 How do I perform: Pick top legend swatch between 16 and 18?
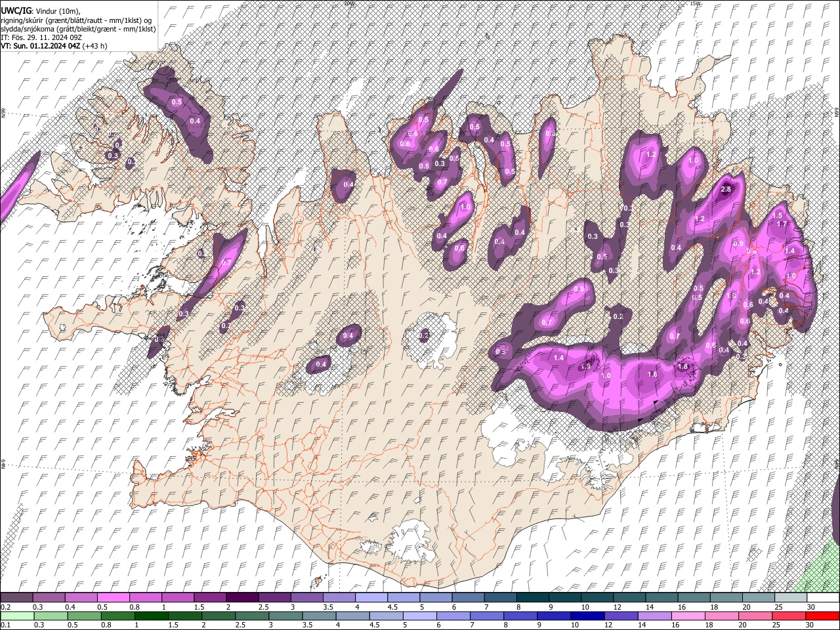click(694, 598)
